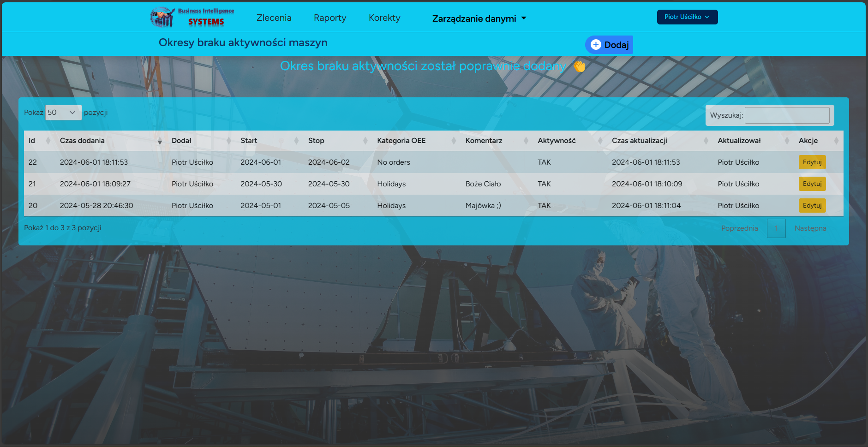Expand the Piotr Uściłko user menu
The width and height of the screenshot is (868, 447).
tap(687, 17)
